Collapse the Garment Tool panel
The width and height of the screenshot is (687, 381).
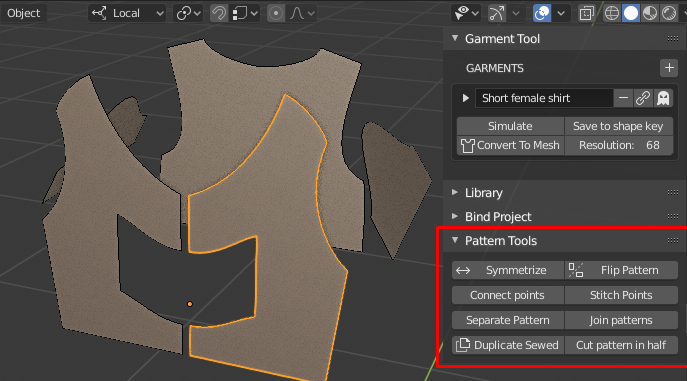click(x=455, y=39)
